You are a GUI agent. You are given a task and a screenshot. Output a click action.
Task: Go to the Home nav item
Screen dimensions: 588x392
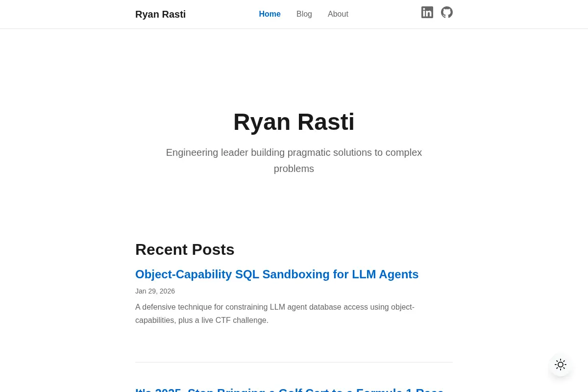click(x=269, y=14)
